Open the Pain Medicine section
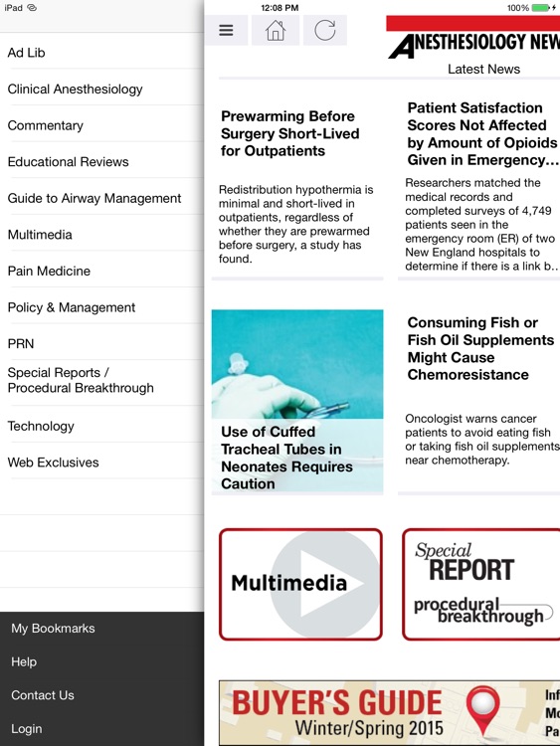The image size is (560, 746). pos(101,272)
